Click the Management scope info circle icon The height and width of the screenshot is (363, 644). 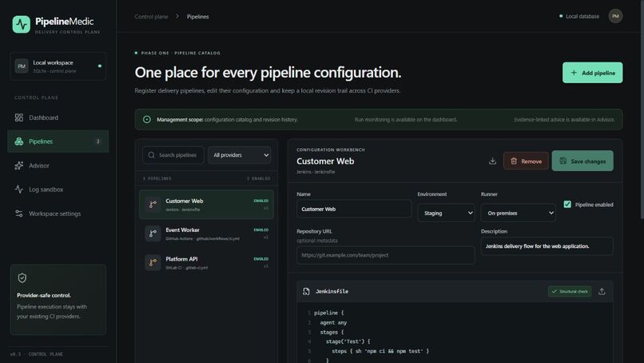click(147, 119)
